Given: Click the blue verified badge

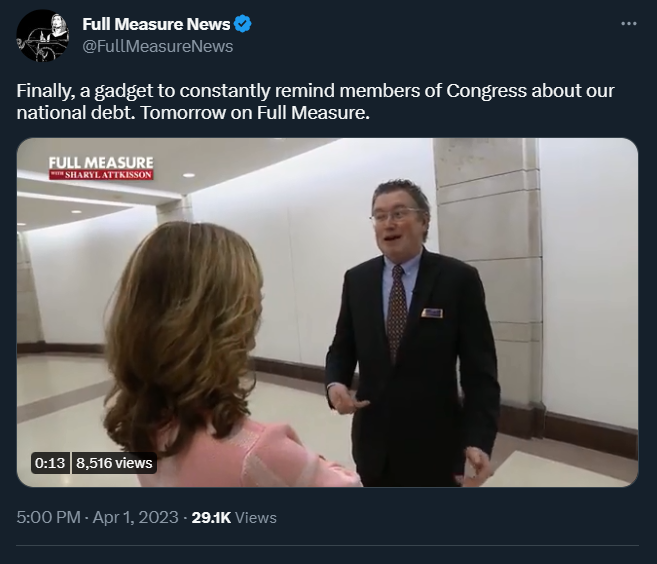Looking at the screenshot, I should pyautogui.click(x=243, y=24).
